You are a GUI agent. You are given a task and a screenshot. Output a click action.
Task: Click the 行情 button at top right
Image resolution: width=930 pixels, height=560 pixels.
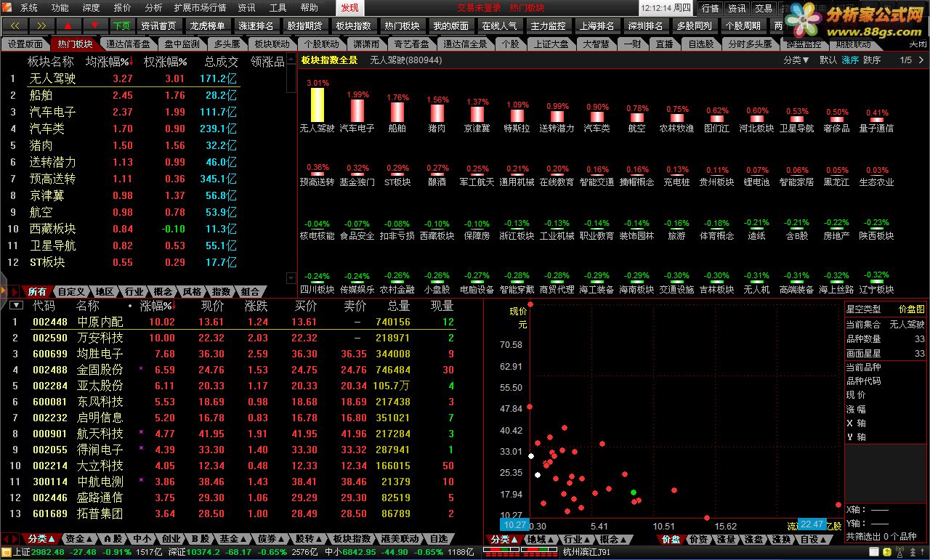click(710, 8)
